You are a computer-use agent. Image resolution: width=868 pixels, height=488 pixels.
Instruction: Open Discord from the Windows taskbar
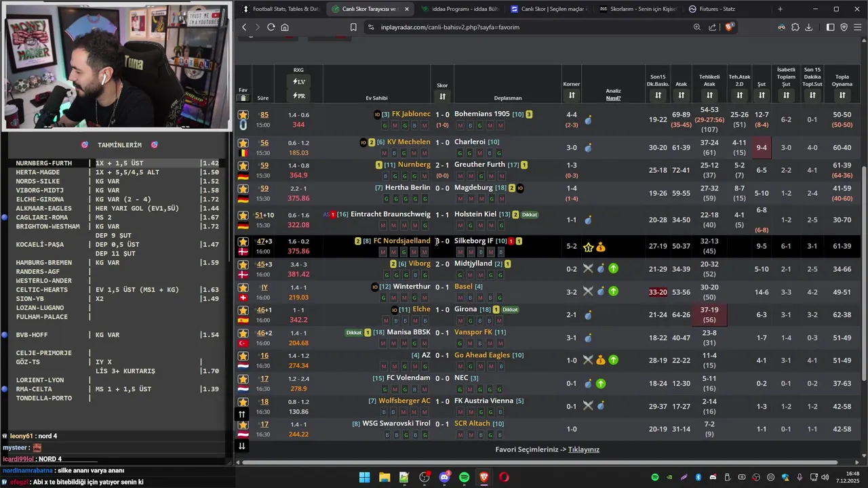click(444, 477)
